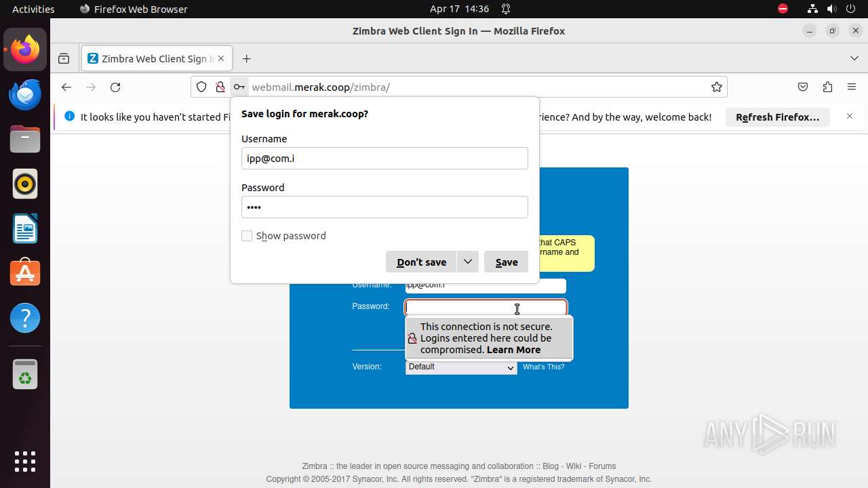Open the Files manager in dock
The width and height of the screenshot is (868, 488).
point(25,139)
